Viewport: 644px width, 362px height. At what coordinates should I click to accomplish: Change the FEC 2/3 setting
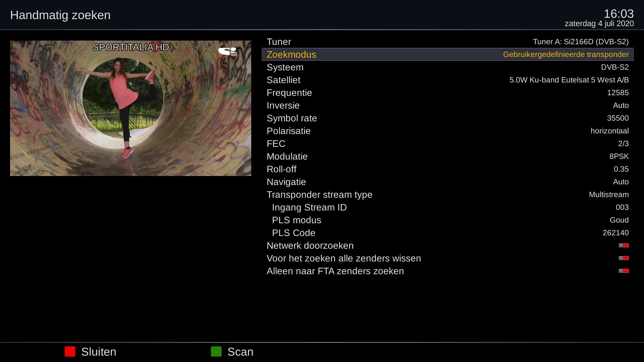pyautogui.click(x=623, y=143)
